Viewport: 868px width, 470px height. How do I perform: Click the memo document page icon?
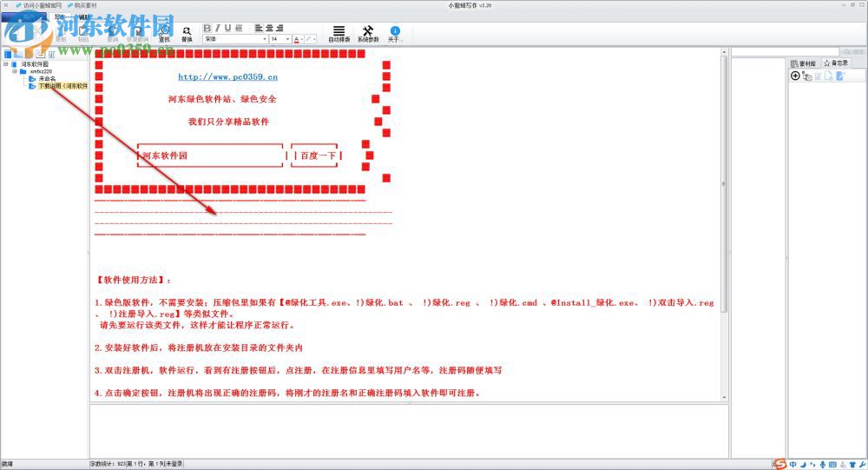click(829, 76)
